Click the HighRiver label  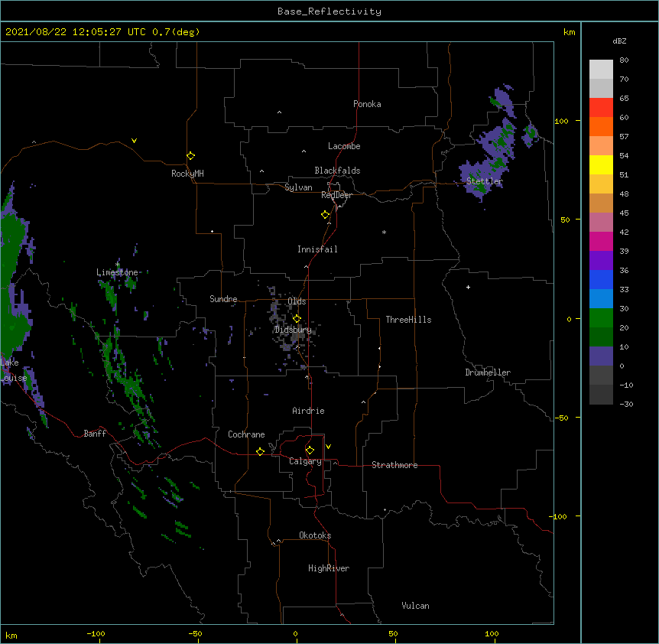pos(329,568)
